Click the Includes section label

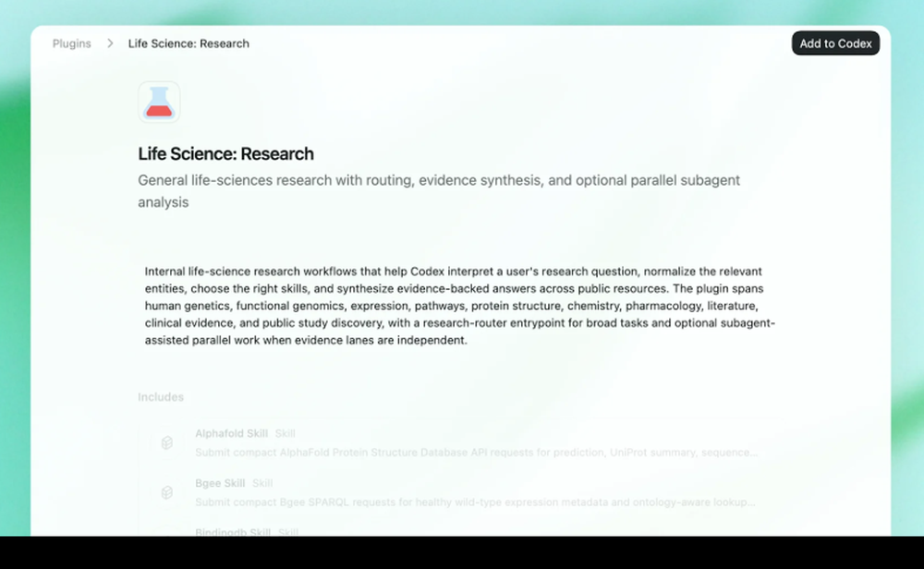[161, 397]
